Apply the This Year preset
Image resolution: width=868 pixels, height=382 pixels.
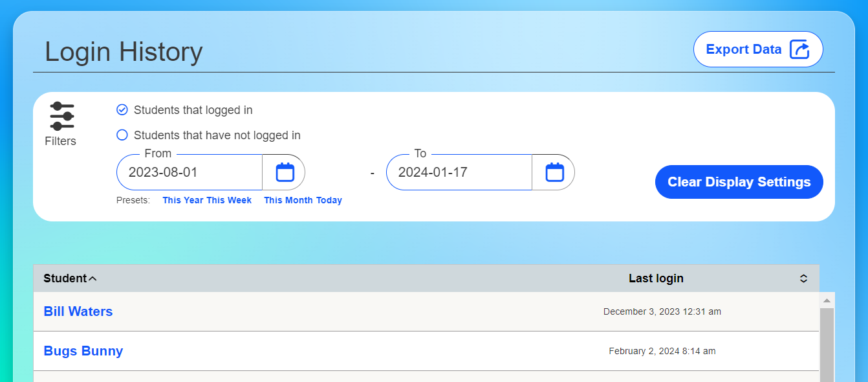[x=183, y=200]
